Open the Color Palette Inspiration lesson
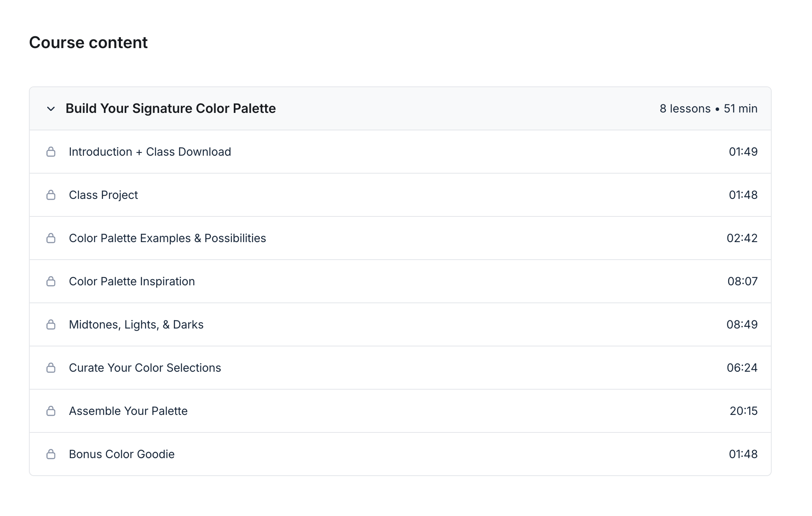The image size is (812, 516). 132,281
